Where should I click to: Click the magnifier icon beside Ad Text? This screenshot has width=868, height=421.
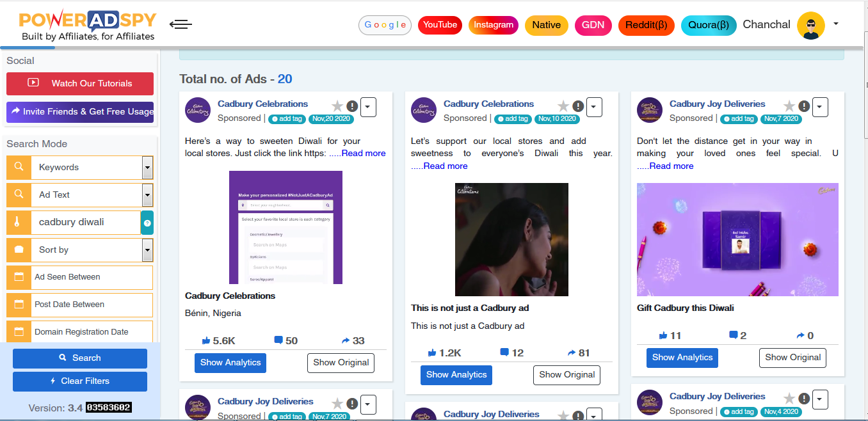[19, 195]
